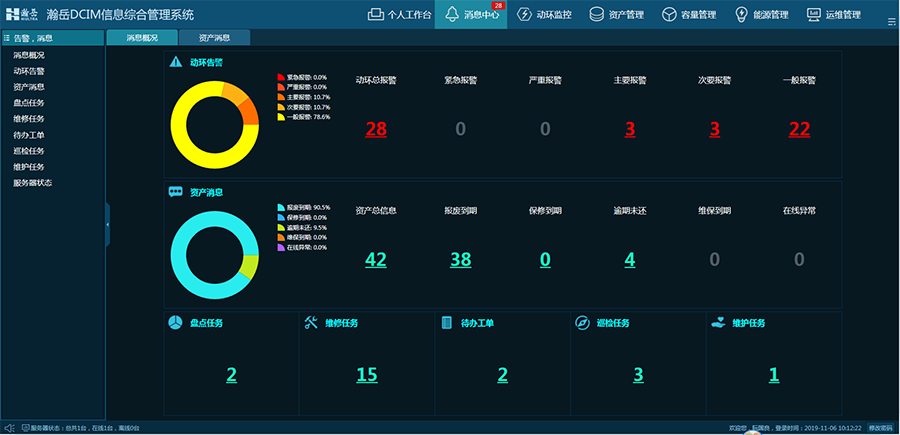Select 动环告警 in the sidebar

(29, 71)
